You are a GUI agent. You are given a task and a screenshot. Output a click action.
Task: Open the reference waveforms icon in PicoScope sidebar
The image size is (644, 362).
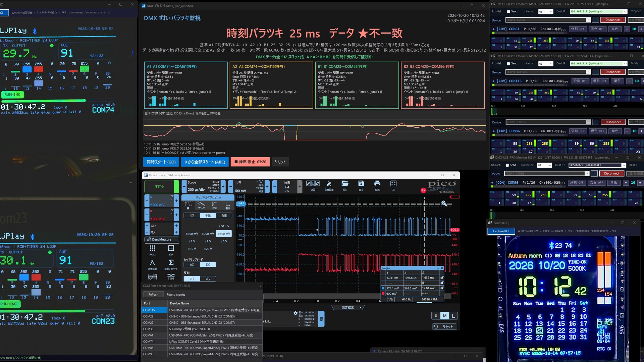pos(152,277)
